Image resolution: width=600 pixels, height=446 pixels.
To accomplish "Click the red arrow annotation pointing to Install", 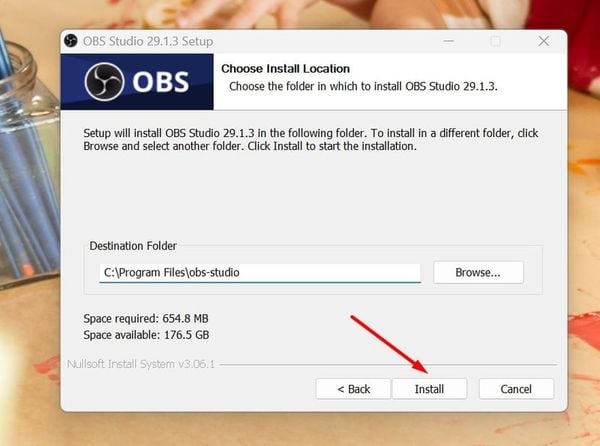I will pyautogui.click(x=389, y=344).
